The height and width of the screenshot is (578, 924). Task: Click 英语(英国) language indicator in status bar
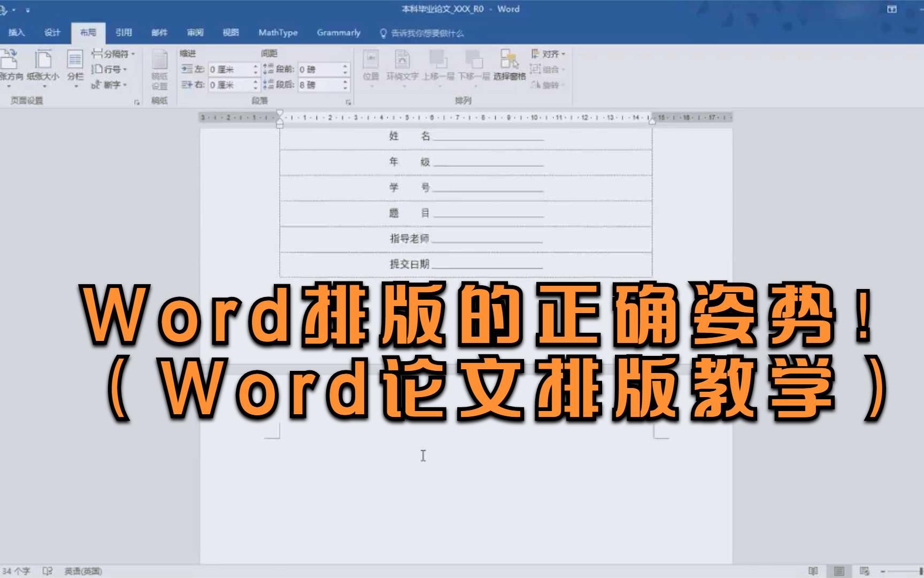tap(83, 570)
